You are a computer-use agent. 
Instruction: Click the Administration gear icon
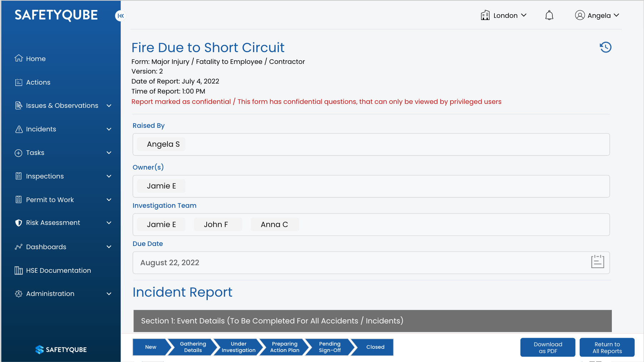click(x=19, y=294)
